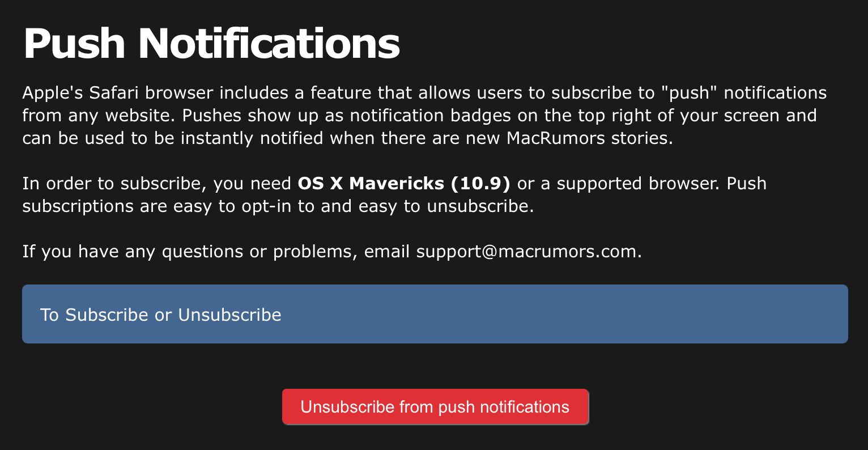The width and height of the screenshot is (868, 450).
Task: Click the word opt-in in the second paragraph
Action: click(x=266, y=206)
